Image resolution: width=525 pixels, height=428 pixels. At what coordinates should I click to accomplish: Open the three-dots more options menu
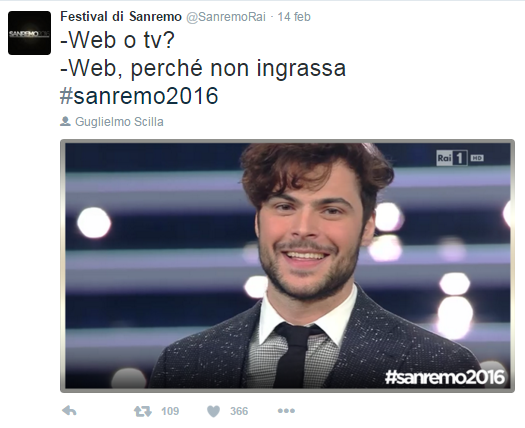pos(286,411)
